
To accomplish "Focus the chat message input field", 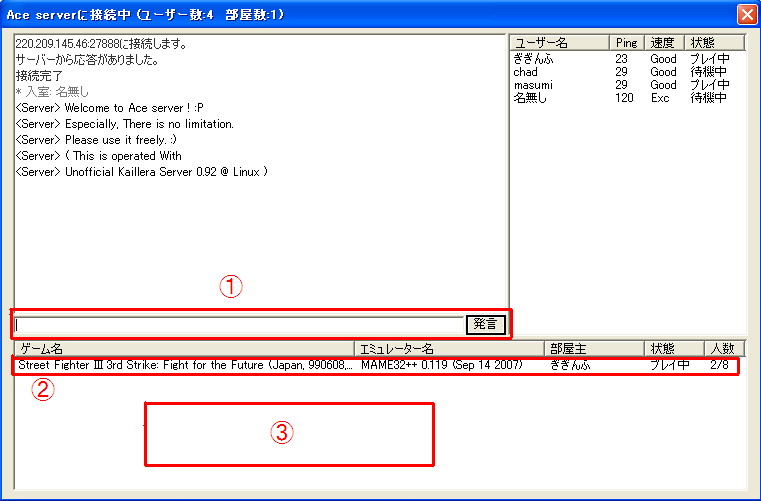I will [x=240, y=324].
